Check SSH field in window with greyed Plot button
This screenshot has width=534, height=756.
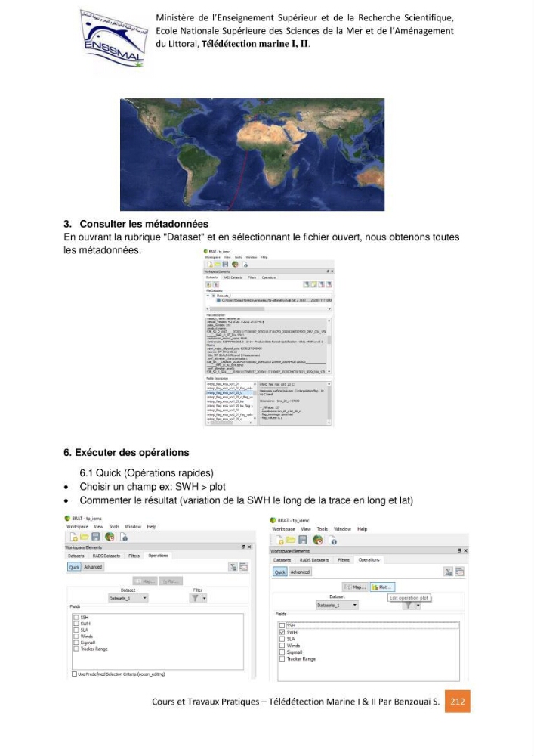click(76, 617)
